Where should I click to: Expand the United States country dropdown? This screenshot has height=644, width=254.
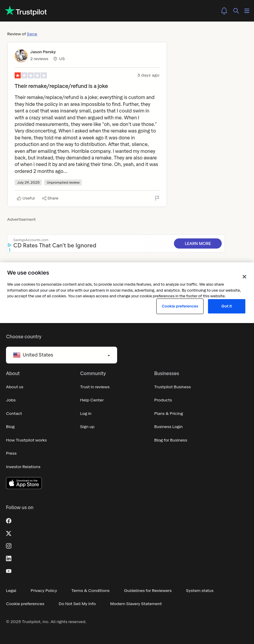62,355
